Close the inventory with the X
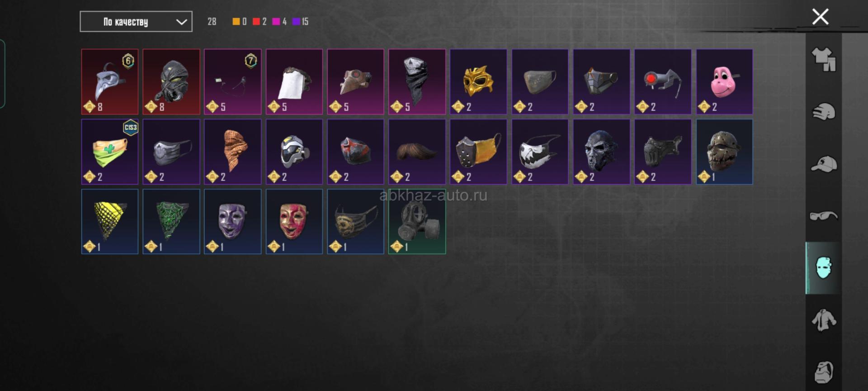Image resolution: width=868 pixels, height=391 pixels. click(820, 17)
